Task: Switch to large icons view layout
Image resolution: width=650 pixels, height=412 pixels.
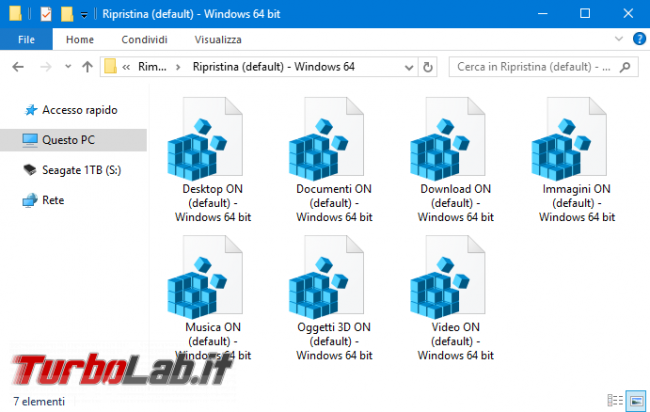Action: tap(636, 400)
